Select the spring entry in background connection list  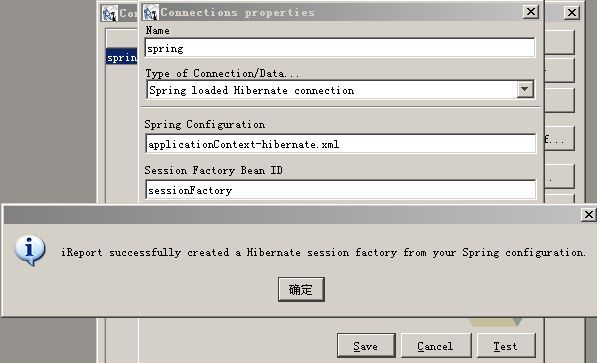tap(121, 57)
